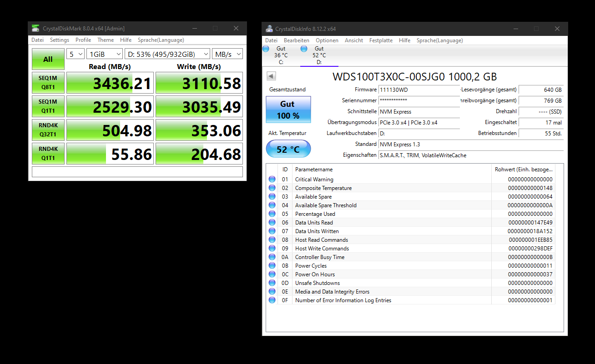Click status orb for Media and Data Integrity Errors
Viewport: 595px width, 364px height.
point(272,291)
